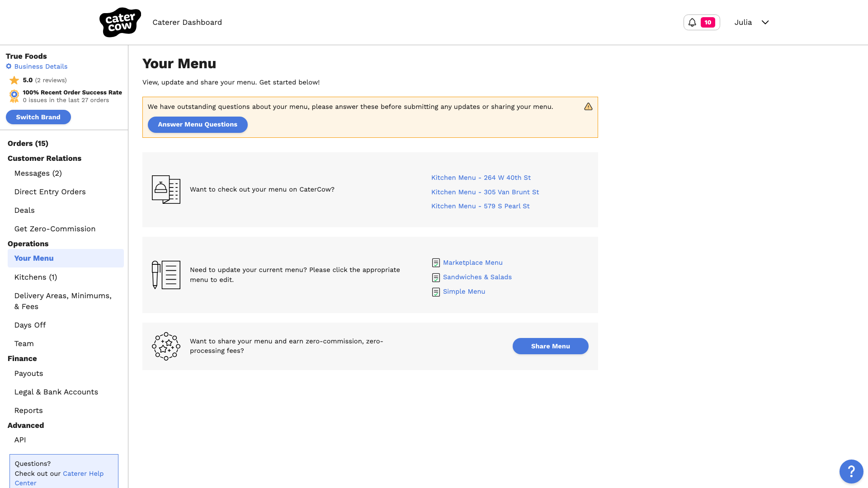Open Direct Entry Orders
The width and height of the screenshot is (868, 488).
point(50,192)
